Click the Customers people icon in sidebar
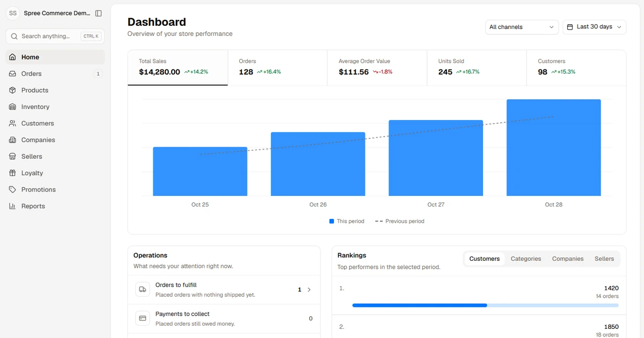This screenshot has height=338, width=644. click(12, 123)
